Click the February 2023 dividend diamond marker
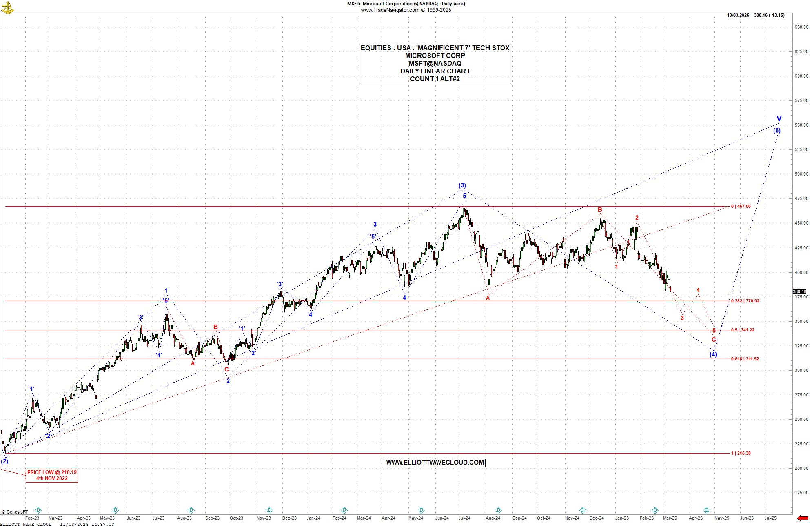This screenshot has height=527, width=812. click(x=38, y=510)
